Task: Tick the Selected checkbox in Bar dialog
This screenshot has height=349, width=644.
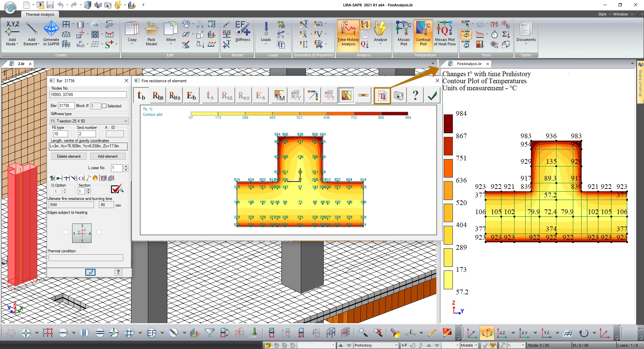Action: coord(104,106)
